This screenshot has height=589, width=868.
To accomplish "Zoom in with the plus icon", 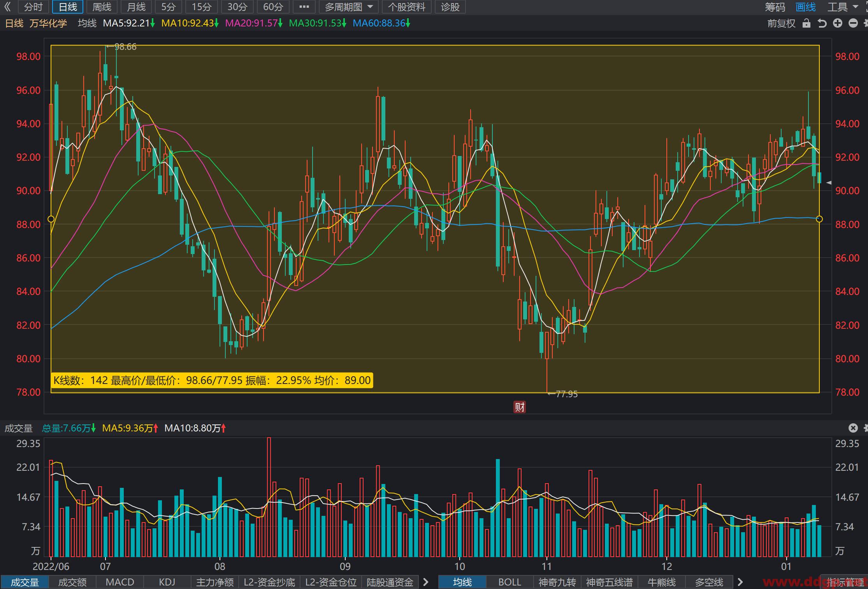I will tap(838, 23).
